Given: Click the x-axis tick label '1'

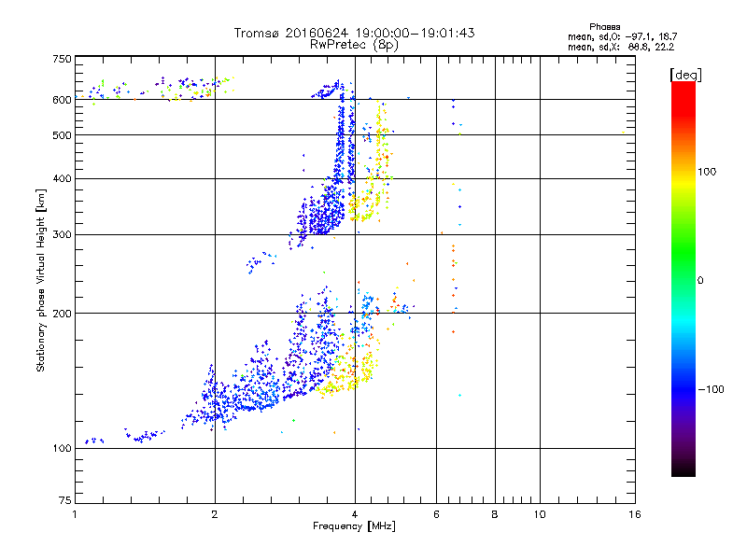Looking at the screenshot, I should [x=75, y=514].
